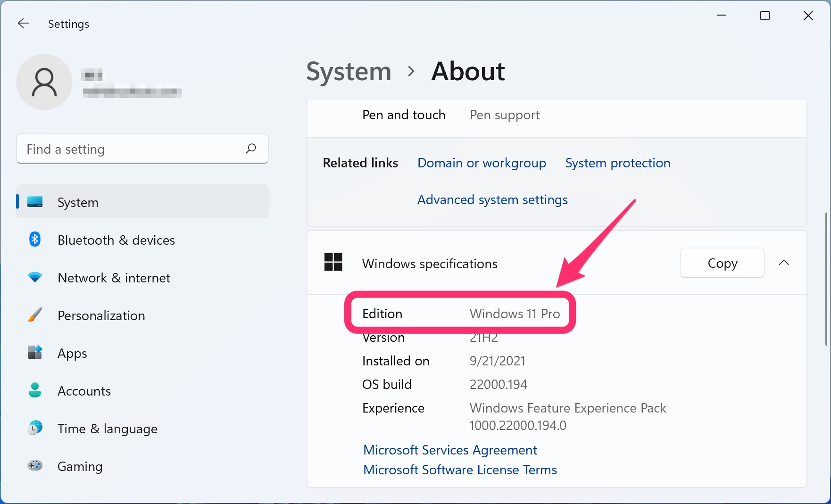Screen dimensions: 831x504
Task: Click the Edition label
Action: coord(382,314)
